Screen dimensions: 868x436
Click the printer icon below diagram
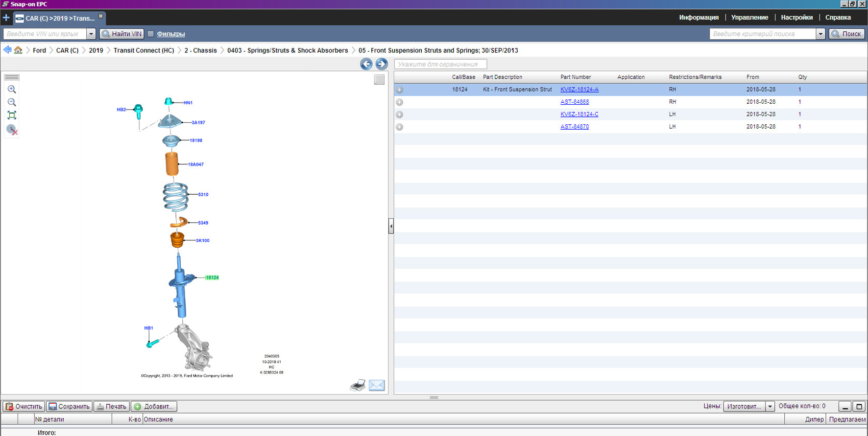click(x=358, y=386)
